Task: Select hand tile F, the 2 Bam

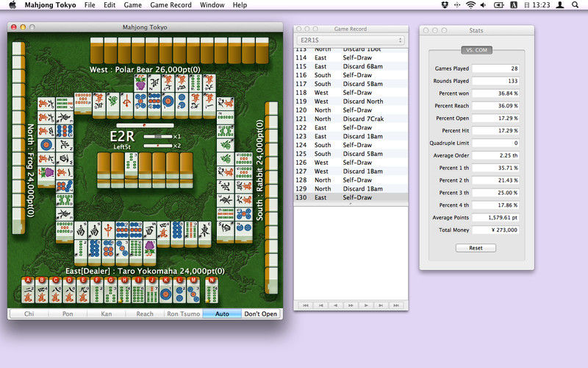Action: [97, 291]
